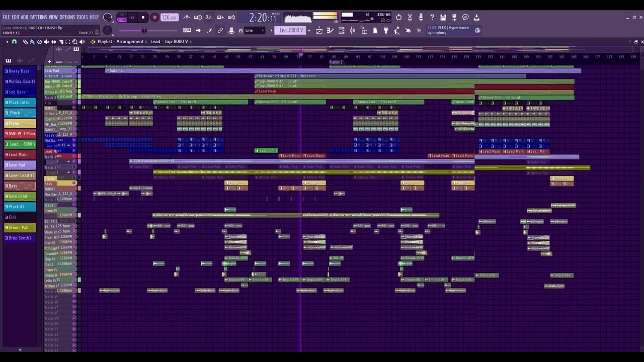Screen dimensions: 644x362
Task: Open the FILE menu
Action: [6, 17]
